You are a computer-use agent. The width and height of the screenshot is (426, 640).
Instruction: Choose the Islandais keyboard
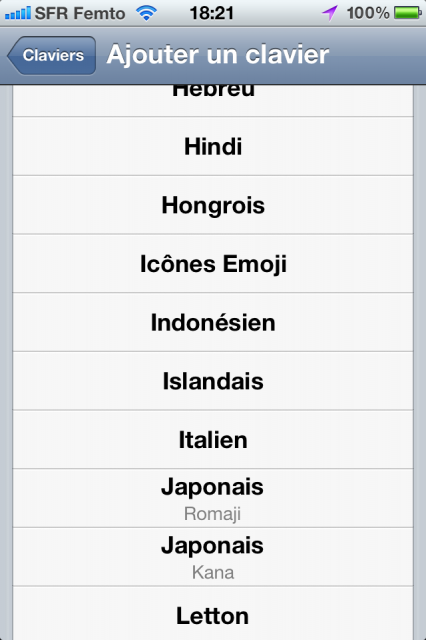pyautogui.click(x=213, y=381)
